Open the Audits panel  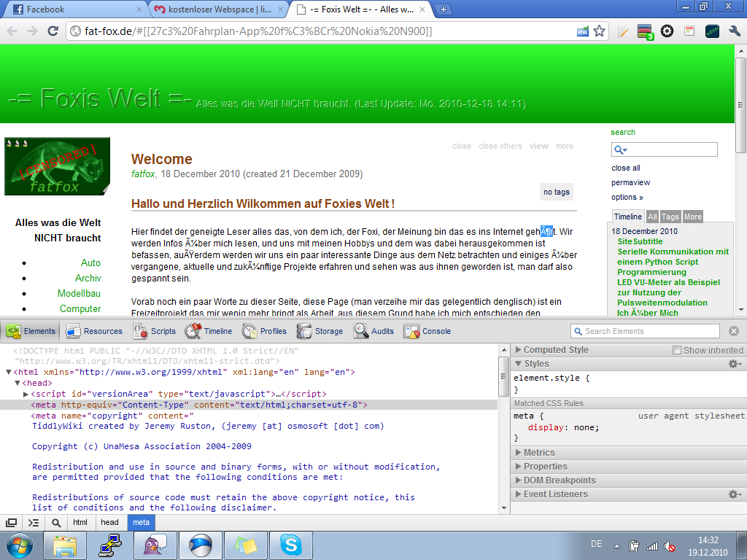pyautogui.click(x=373, y=331)
